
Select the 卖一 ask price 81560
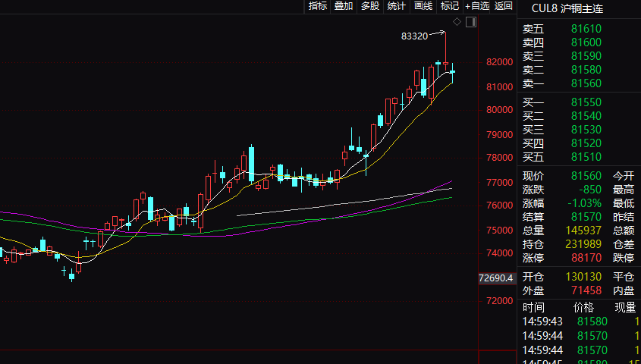[x=586, y=83]
